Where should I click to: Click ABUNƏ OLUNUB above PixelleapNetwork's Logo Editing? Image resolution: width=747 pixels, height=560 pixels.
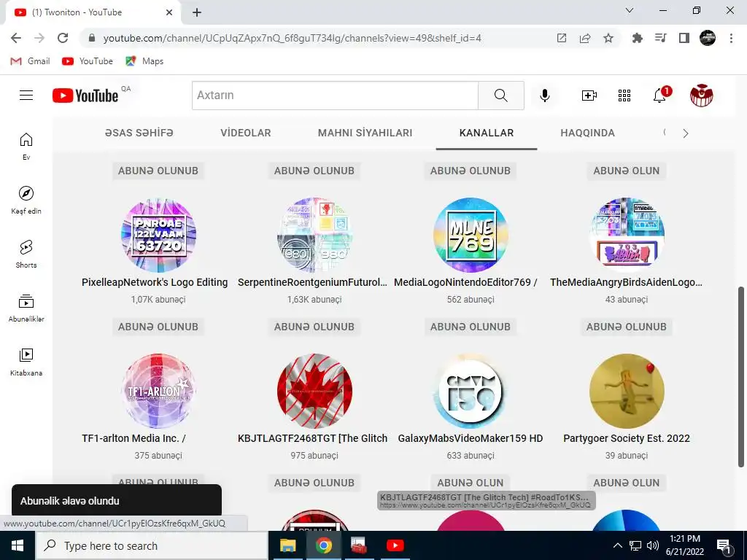click(x=158, y=171)
